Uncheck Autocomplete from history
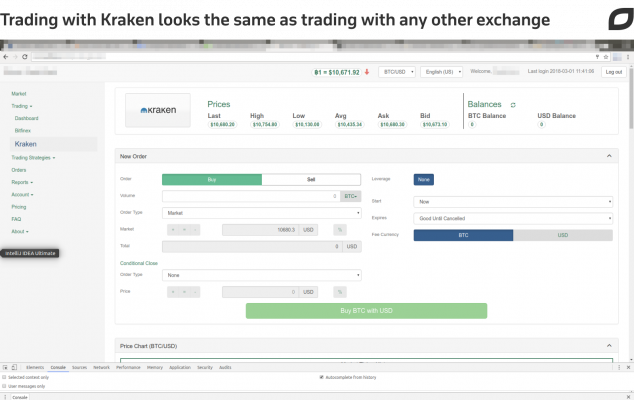Screen dimensions: 634x400 (x=322, y=377)
